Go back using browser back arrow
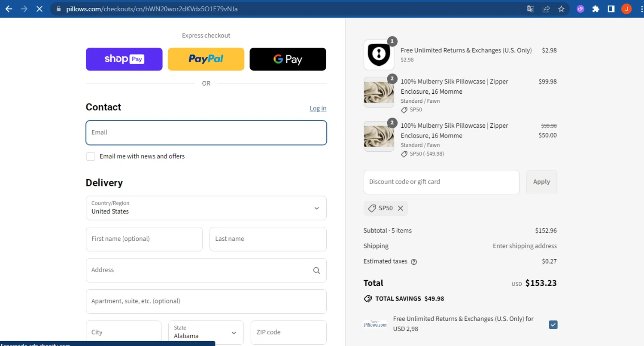The height and width of the screenshot is (346, 644). point(9,9)
